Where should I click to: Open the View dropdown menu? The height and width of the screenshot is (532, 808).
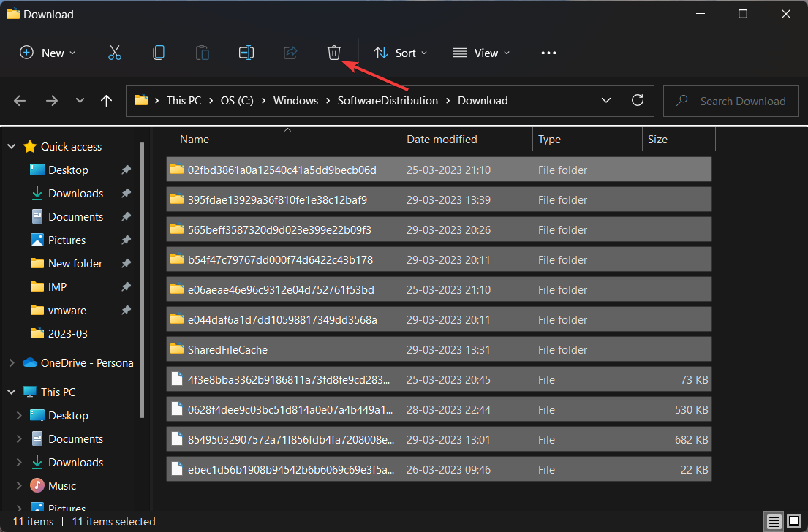[x=481, y=53]
